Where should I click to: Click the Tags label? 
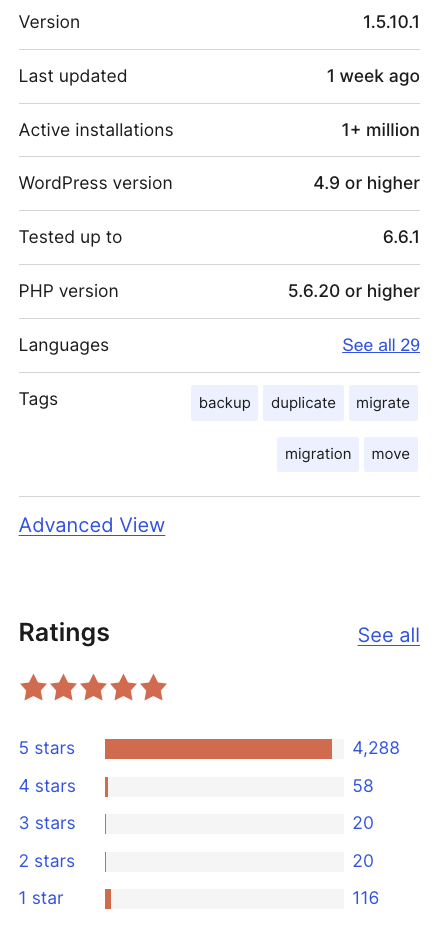[x=39, y=399]
